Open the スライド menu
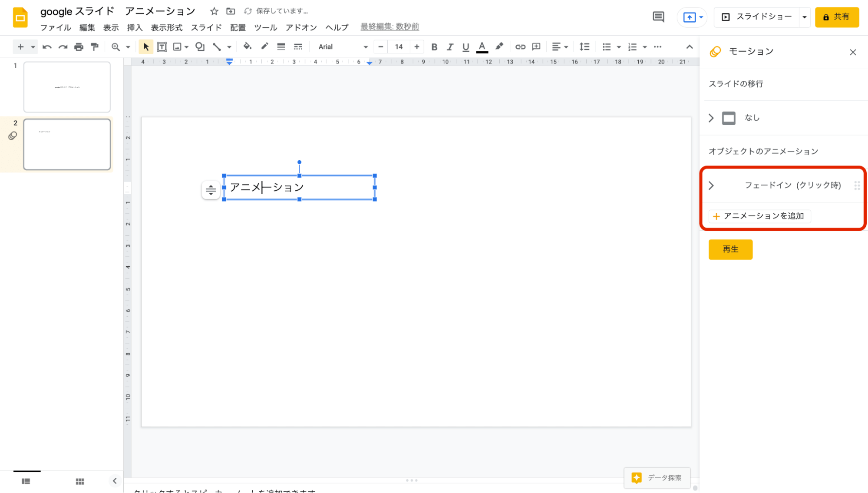 (206, 27)
